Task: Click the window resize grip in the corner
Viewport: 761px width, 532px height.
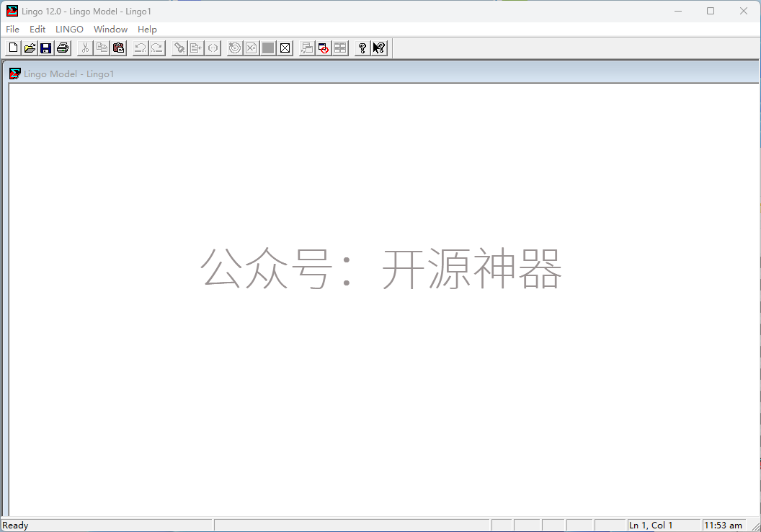Action: pyautogui.click(x=755, y=526)
